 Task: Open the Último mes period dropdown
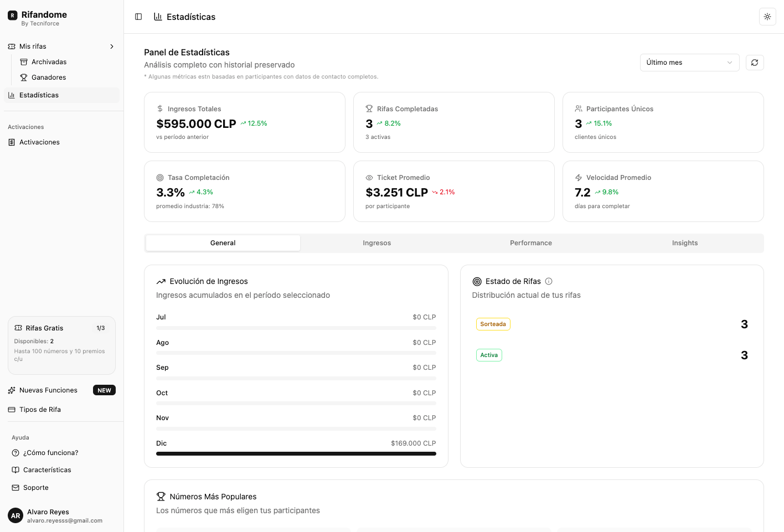click(689, 63)
